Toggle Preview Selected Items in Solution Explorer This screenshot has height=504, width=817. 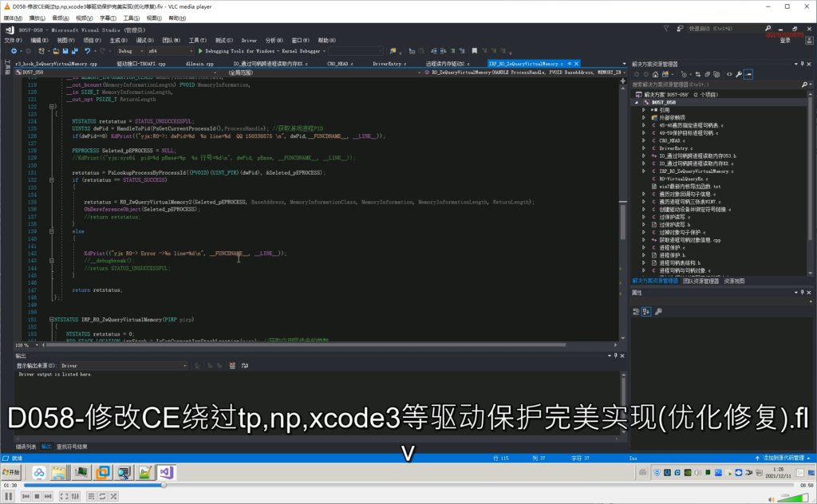[x=748, y=74]
